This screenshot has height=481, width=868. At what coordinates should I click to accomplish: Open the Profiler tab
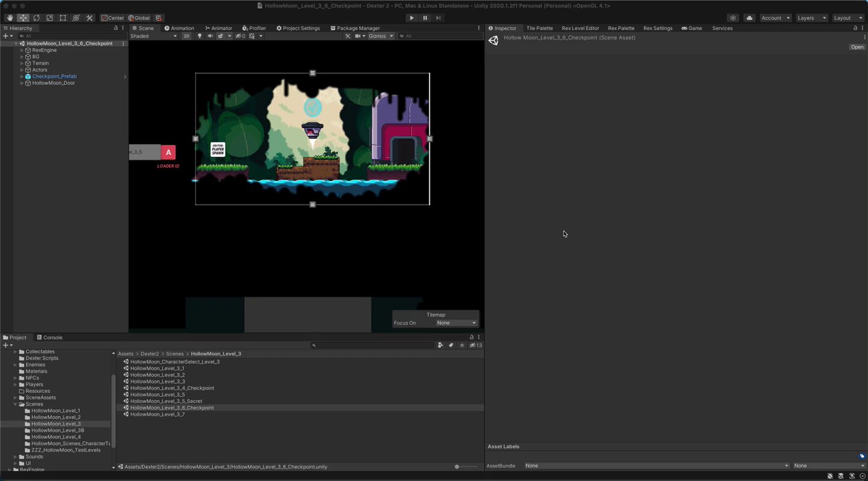click(253, 28)
